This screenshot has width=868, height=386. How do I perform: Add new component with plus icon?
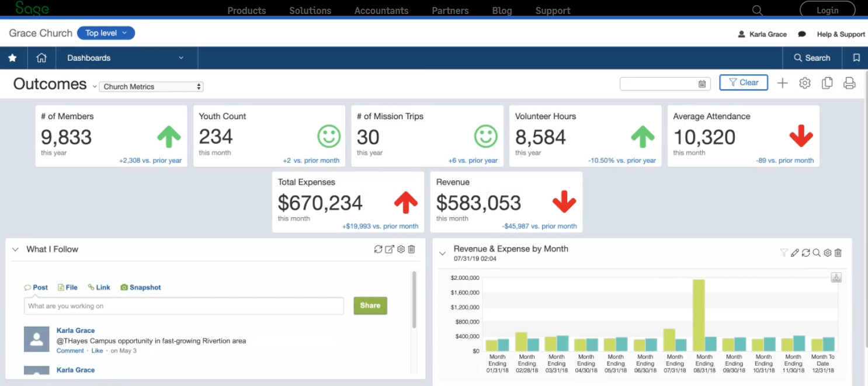point(782,83)
